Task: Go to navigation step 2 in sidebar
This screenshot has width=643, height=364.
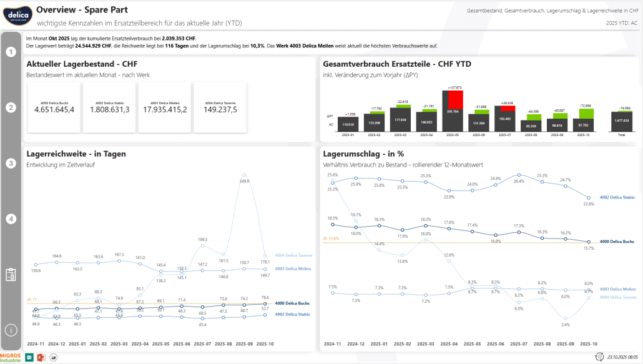Action: pyautogui.click(x=11, y=107)
